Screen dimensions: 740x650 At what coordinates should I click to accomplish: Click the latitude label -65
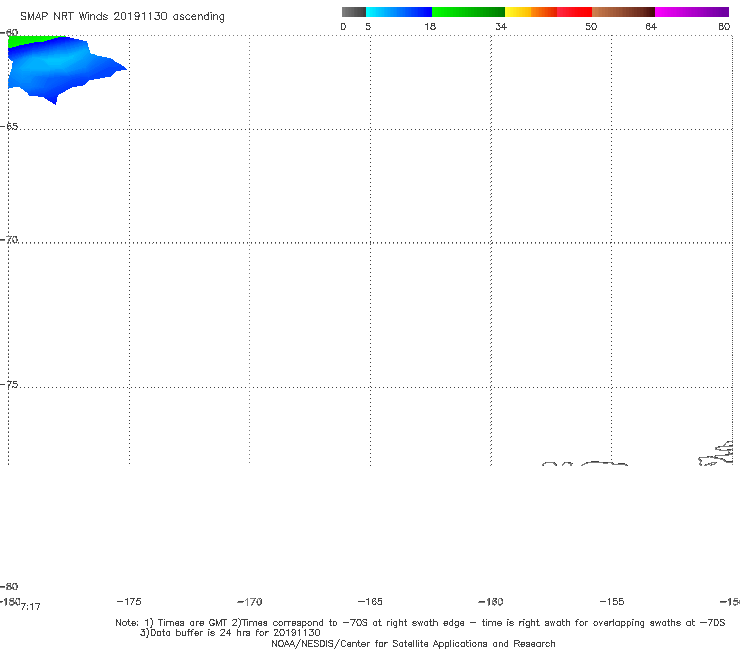9,127
